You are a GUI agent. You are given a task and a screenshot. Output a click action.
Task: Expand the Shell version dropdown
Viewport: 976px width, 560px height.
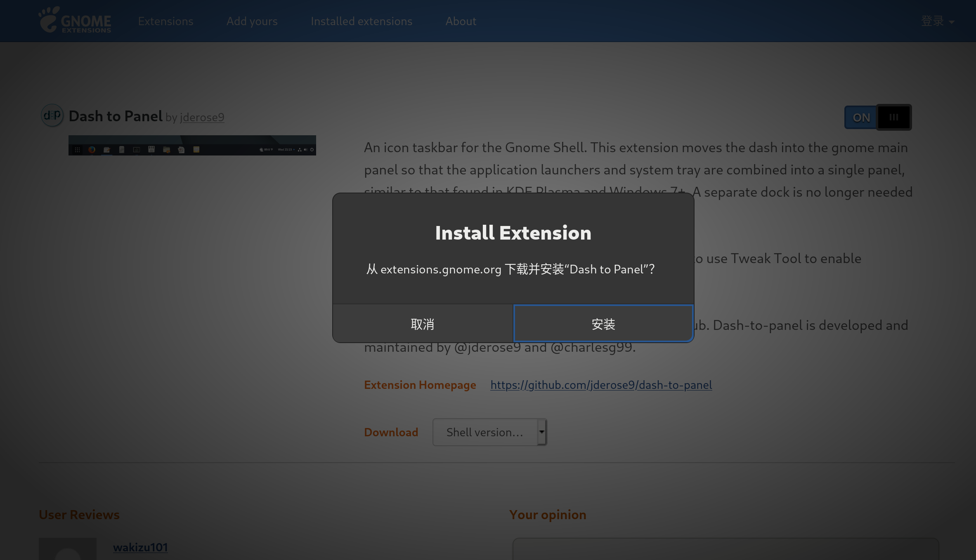point(490,432)
